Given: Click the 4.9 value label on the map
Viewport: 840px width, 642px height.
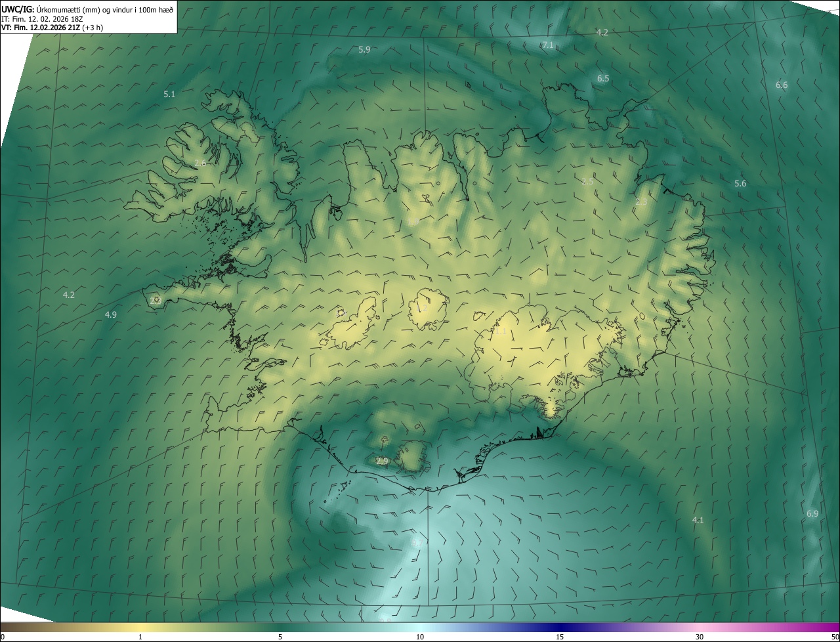Looking at the screenshot, I should point(111,314).
